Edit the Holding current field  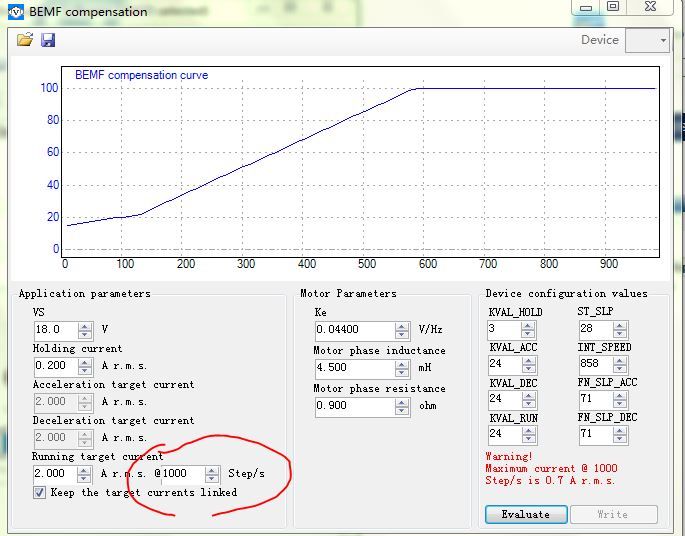click(x=56, y=366)
